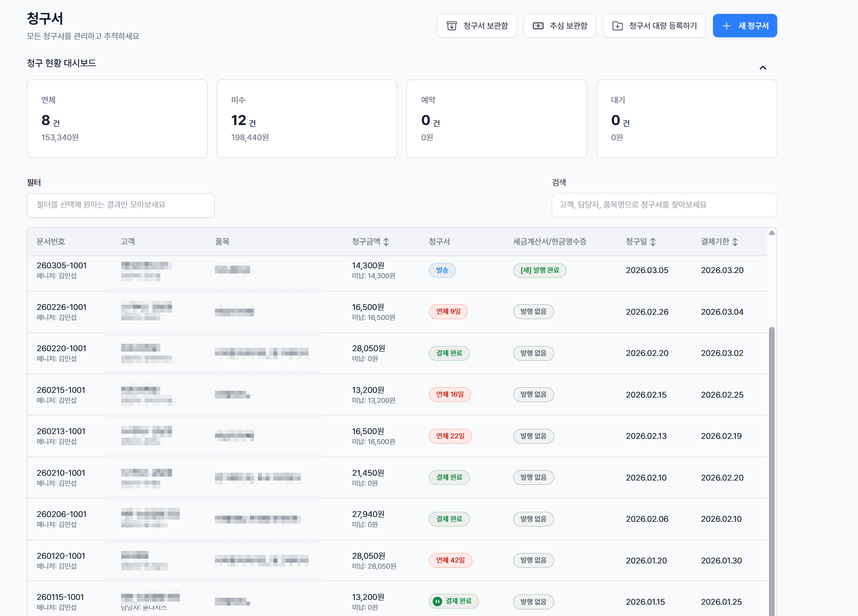858x616 pixels.
Task: Click the table scroll-up arrow
Action: click(x=772, y=233)
